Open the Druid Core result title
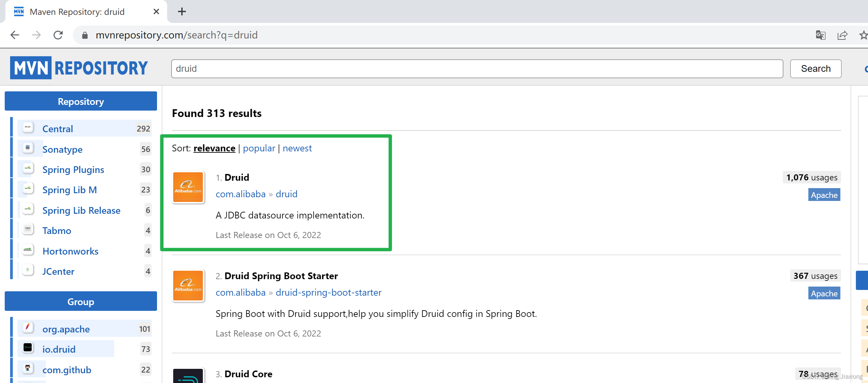 [x=248, y=374]
